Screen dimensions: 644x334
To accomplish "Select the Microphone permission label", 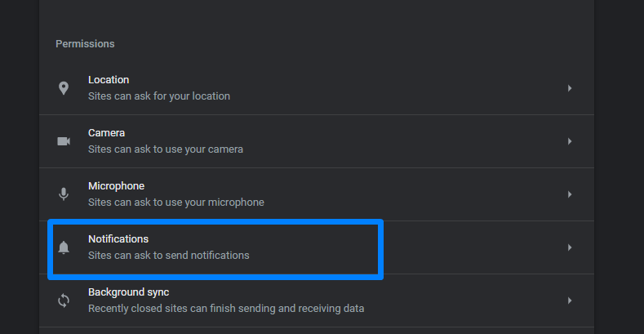I will click(x=116, y=186).
